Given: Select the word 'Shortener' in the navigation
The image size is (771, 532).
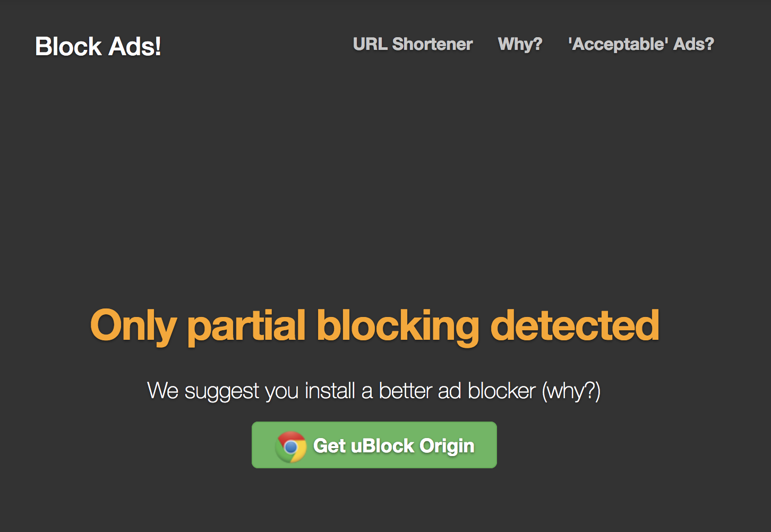Looking at the screenshot, I should click(432, 44).
